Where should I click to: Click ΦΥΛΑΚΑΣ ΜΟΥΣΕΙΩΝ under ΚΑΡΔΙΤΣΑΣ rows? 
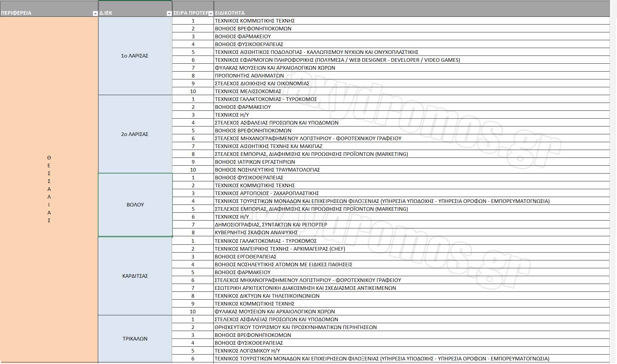(x=412, y=311)
